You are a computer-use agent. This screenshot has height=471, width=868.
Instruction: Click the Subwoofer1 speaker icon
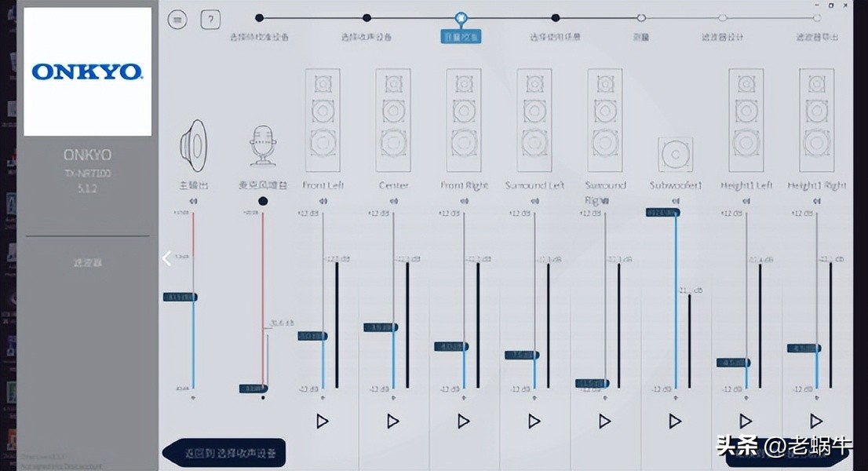[675, 154]
